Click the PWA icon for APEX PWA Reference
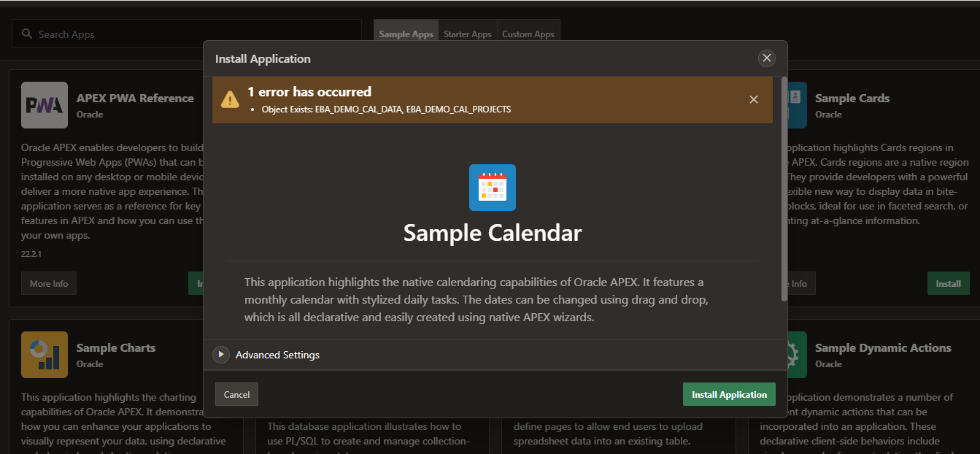The image size is (980, 454). [44, 104]
